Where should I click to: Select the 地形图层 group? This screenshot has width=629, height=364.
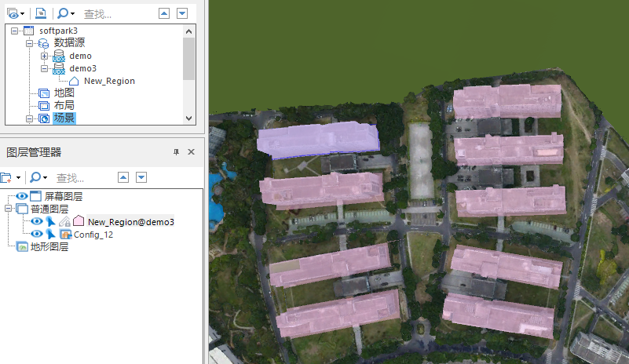coord(49,247)
